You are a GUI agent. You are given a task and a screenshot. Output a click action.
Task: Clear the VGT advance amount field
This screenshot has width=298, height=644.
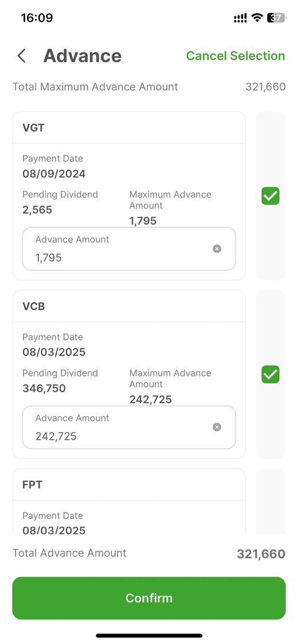[x=217, y=248]
